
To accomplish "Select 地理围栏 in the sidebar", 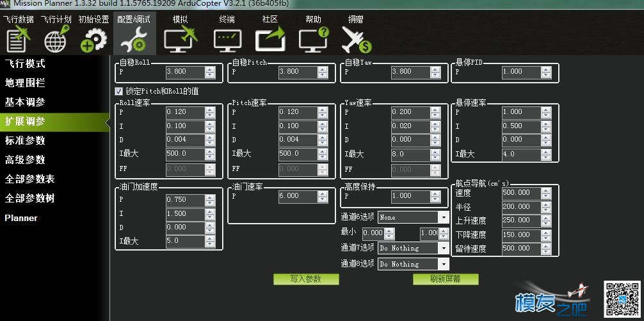I will (25, 83).
